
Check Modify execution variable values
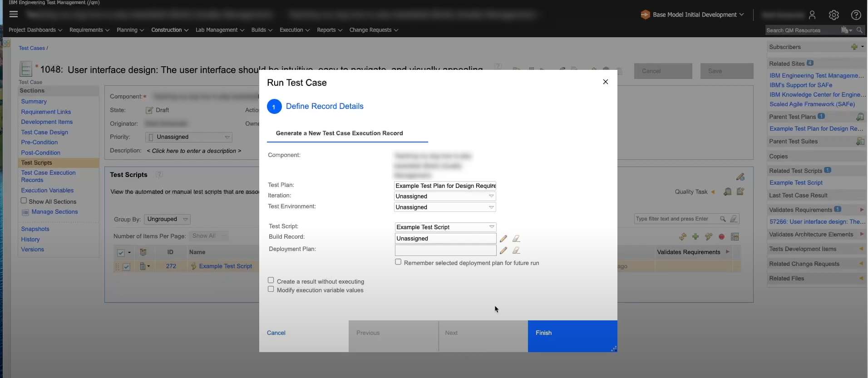tap(271, 289)
